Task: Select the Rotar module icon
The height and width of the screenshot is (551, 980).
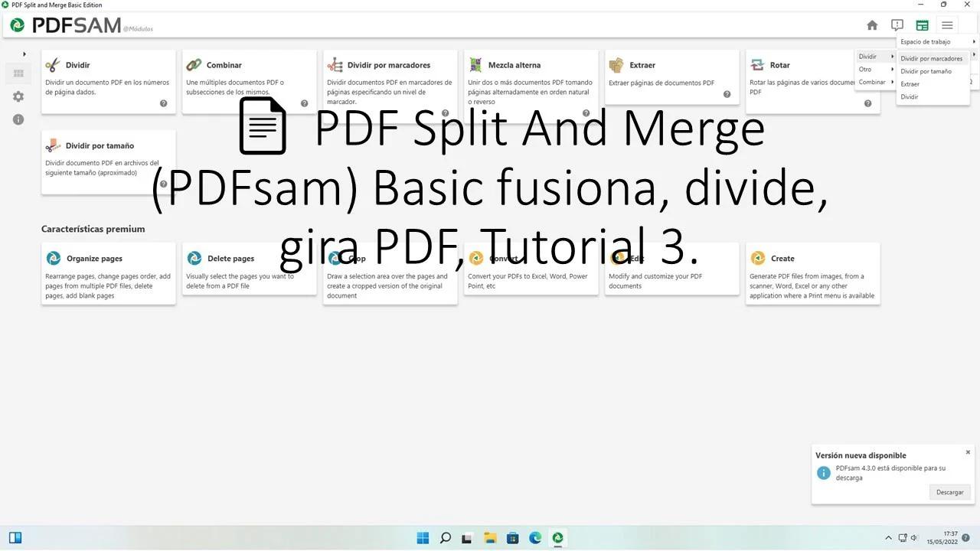Action: click(756, 64)
